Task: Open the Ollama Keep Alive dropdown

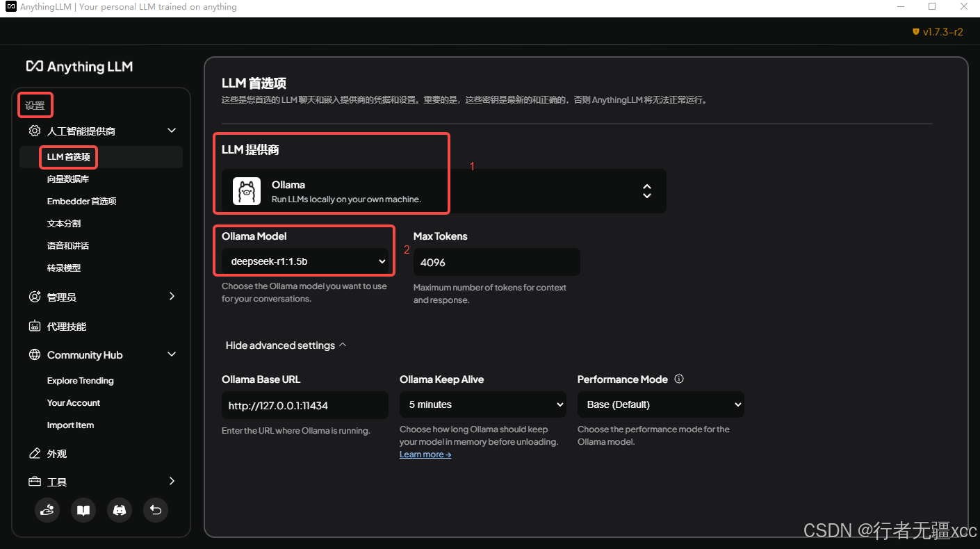Action: pyautogui.click(x=483, y=404)
